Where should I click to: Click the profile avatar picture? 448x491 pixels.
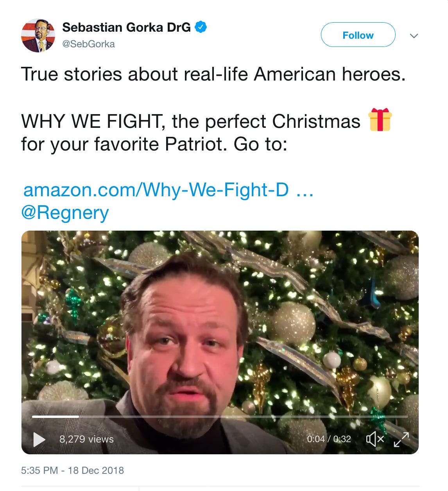tap(38, 35)
